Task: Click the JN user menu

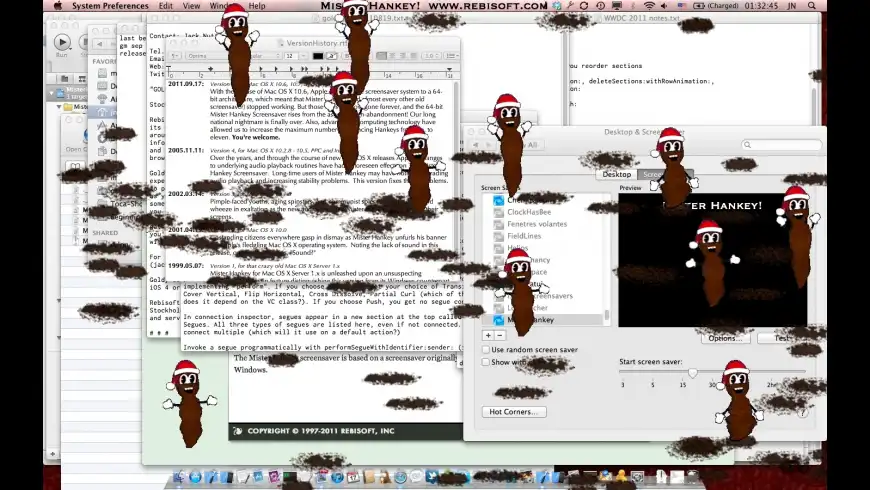Action: (792, 6)
